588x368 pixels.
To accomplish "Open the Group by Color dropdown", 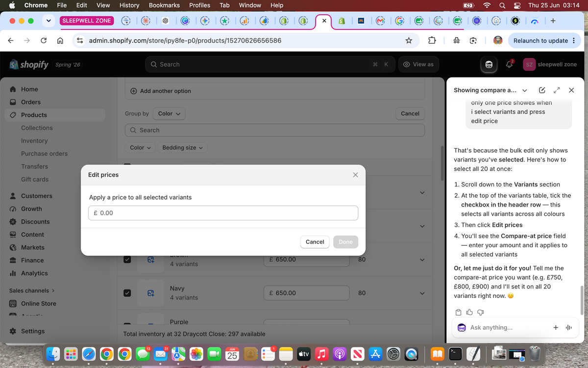I will coord(169,113).
